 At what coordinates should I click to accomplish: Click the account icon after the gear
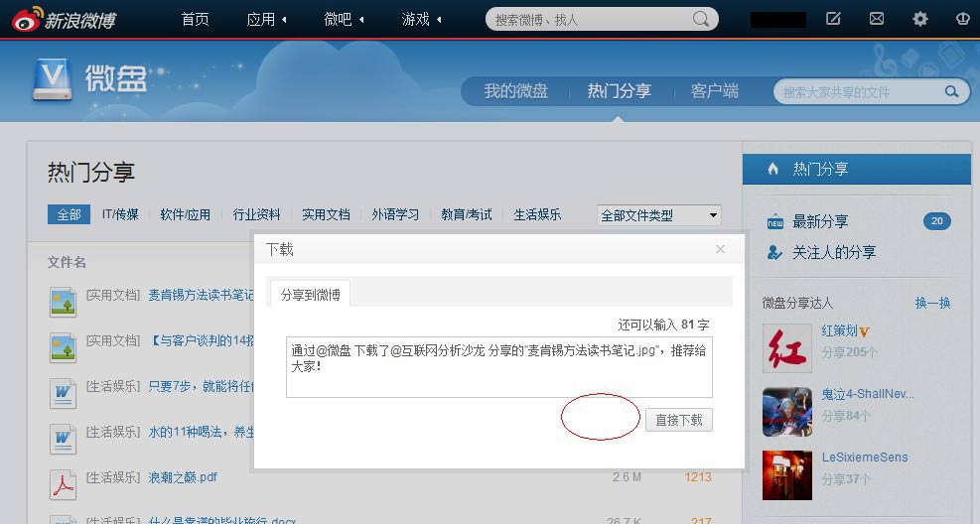point(963,19)
